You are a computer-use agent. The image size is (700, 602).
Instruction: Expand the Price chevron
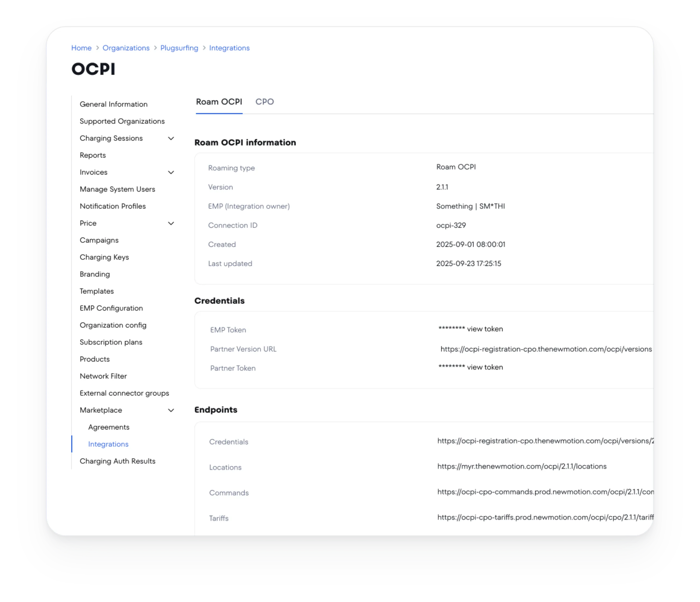coord(171,223)
